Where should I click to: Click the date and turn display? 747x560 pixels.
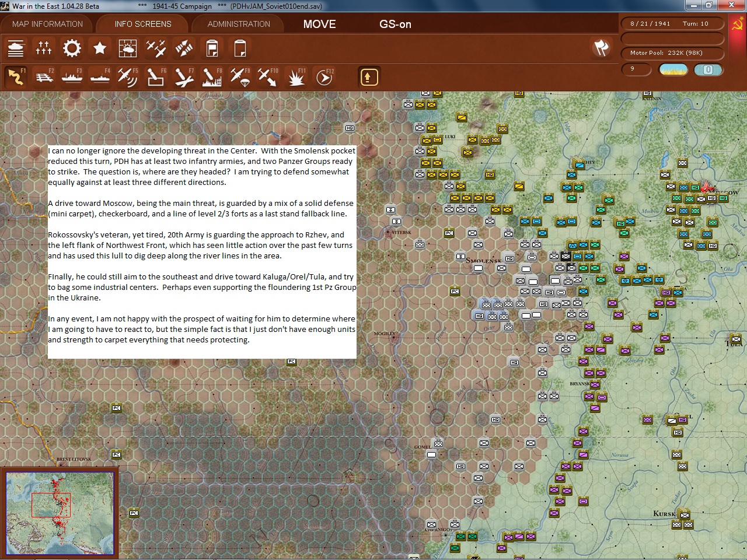pos(672,24)
